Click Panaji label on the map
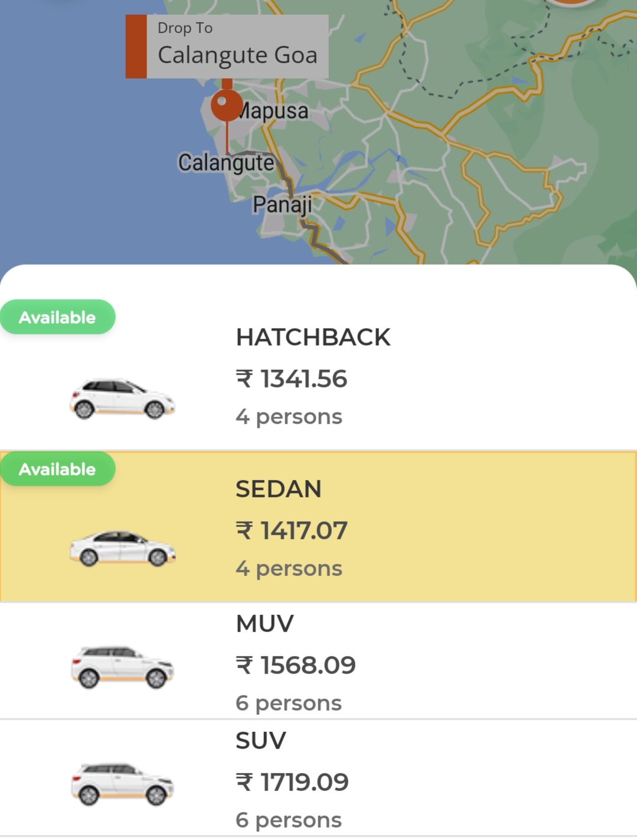Viewport: 637px width, 840px height. click(282, 204)
